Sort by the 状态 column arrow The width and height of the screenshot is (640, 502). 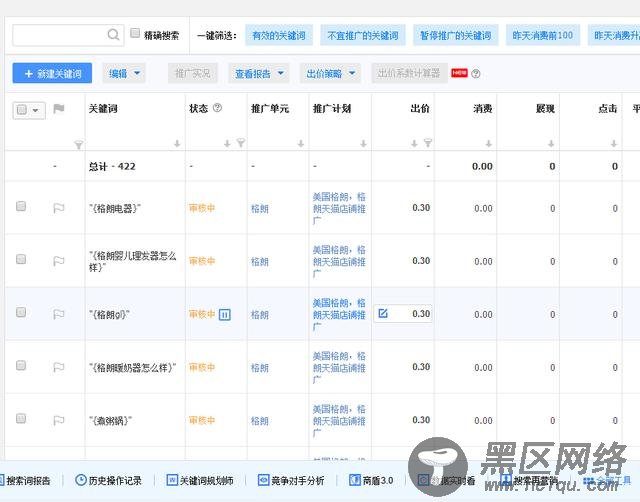[x=227, y=144]
